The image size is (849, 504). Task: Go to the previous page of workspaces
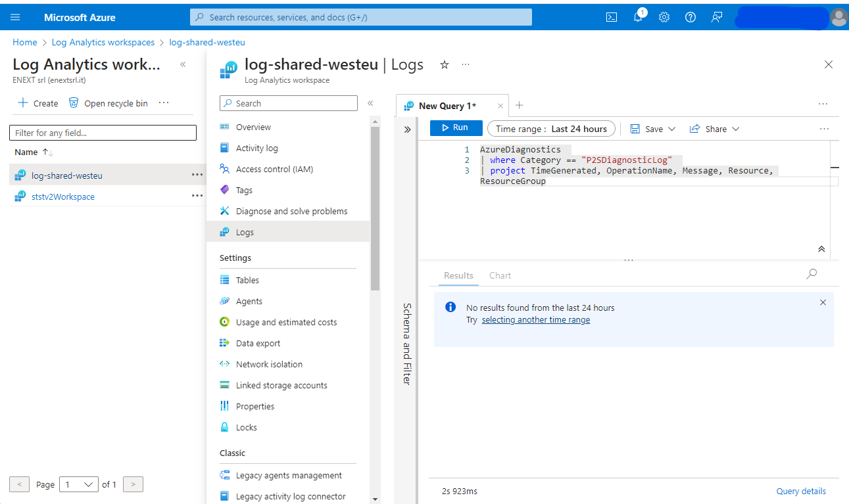click(19, 484)
